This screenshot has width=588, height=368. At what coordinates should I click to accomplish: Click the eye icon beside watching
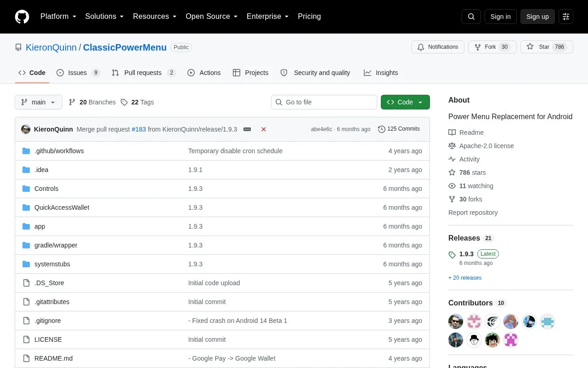tap(452, 186)
